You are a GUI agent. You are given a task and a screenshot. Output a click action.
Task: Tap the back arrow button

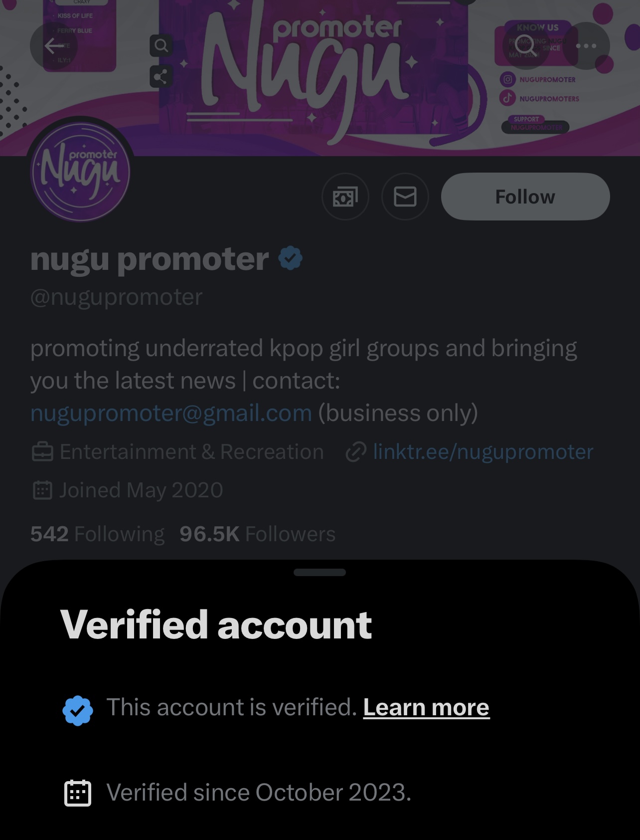pyautogui.click(x=54, y=46)
